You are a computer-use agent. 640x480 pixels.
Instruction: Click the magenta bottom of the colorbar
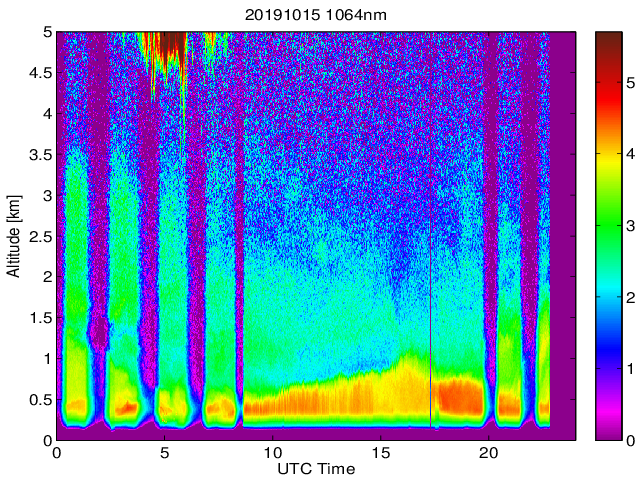pyautogui.click(x=609, y=430)
